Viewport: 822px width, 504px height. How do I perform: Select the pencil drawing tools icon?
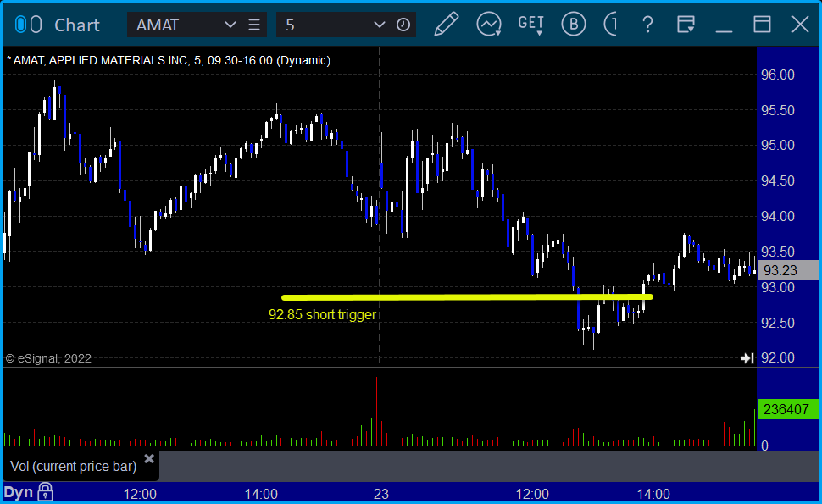(447, 24)
